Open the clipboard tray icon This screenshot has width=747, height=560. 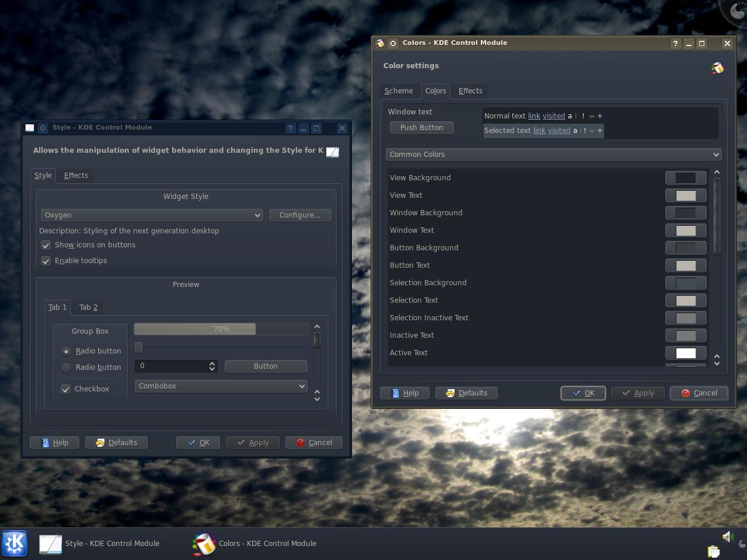pos(713,551)
